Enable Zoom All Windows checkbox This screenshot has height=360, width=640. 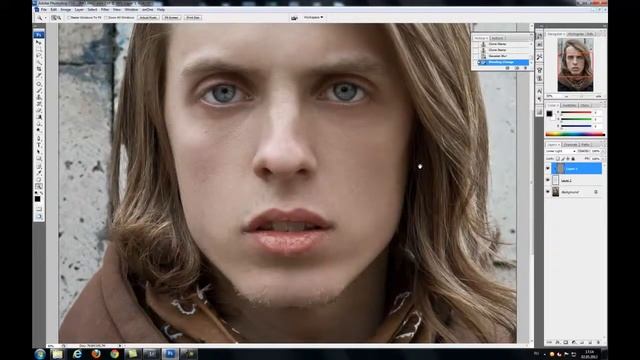(106, 18)
